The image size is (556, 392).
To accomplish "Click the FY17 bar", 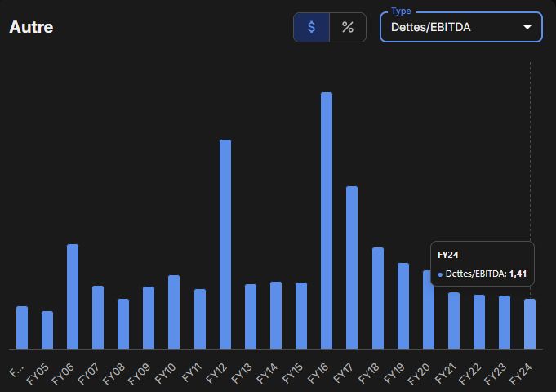I will tap(352, 268).
